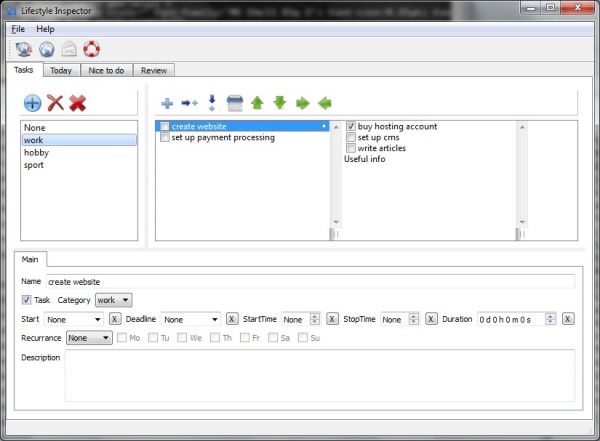Click the StartTime spinner arrows
This screenshot has height=441, width=600.
coord(315,319)
